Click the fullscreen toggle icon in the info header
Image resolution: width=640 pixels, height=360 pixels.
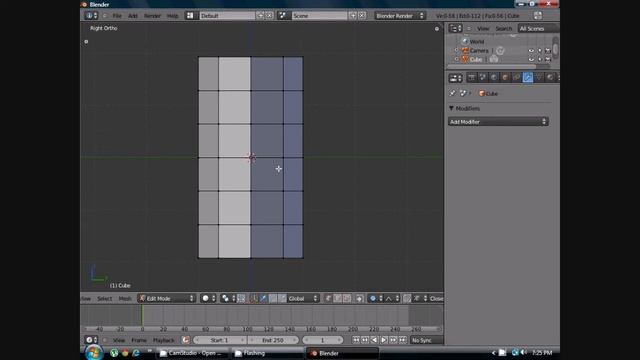coord(538,16)
